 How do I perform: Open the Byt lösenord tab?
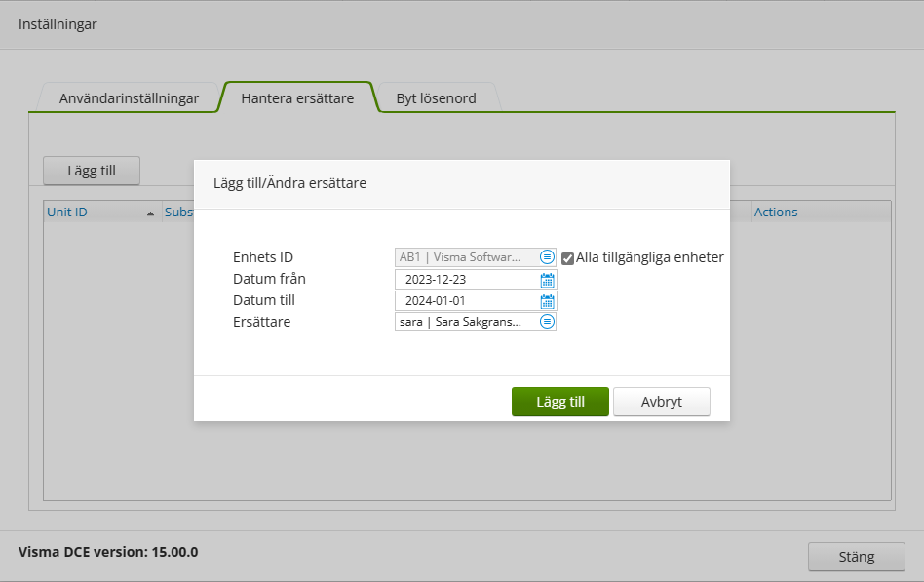pyautogui.click(x=436, y=97)
